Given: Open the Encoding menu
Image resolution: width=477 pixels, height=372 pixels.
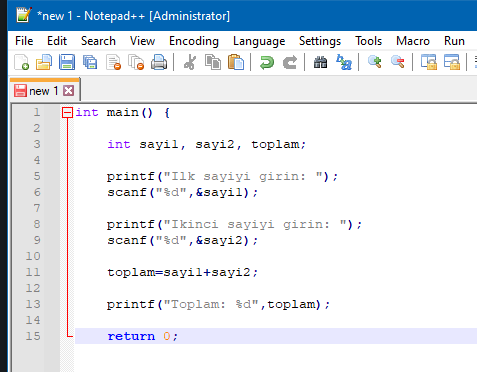Looking at the screenshot, I should pos(194,41).
